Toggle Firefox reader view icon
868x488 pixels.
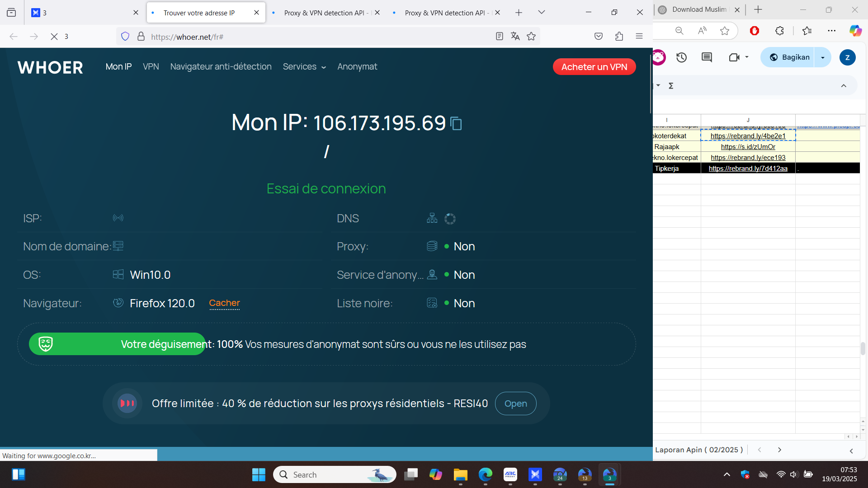[x=500, y=37]
